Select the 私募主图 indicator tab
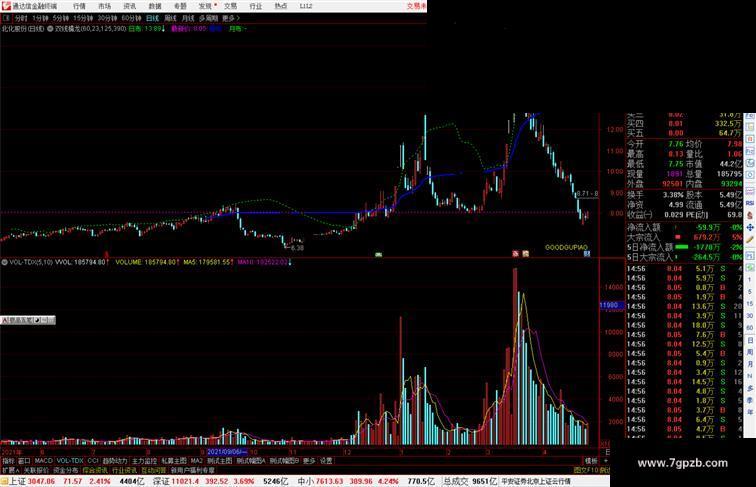Screen dimensions: 756x487 coord(174,461)
